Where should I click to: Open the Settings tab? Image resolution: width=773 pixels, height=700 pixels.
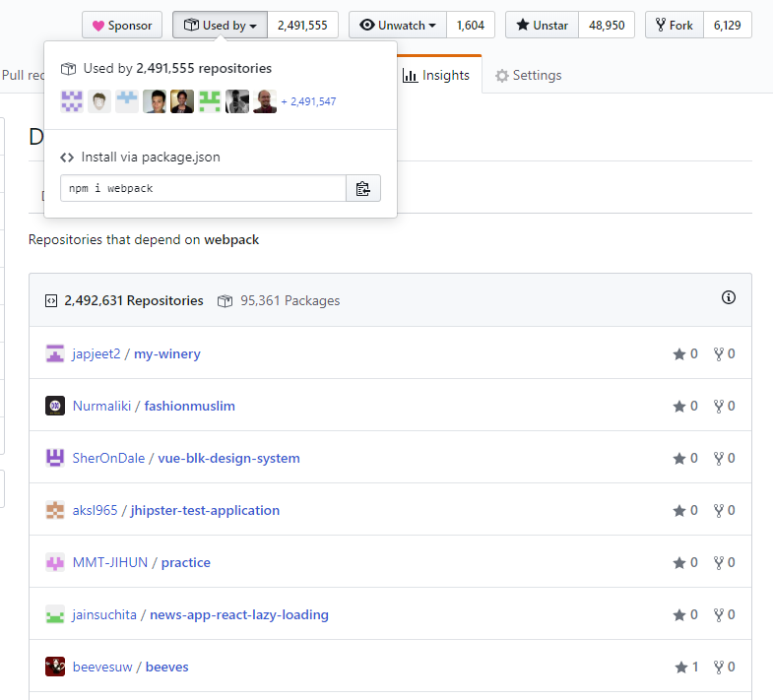click(x=529, y=76)
